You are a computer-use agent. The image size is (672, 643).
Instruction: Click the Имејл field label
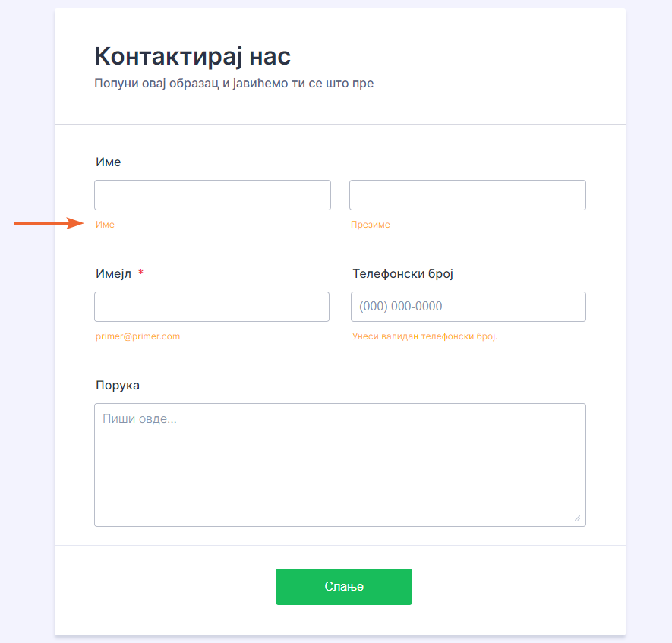(114, 273)
